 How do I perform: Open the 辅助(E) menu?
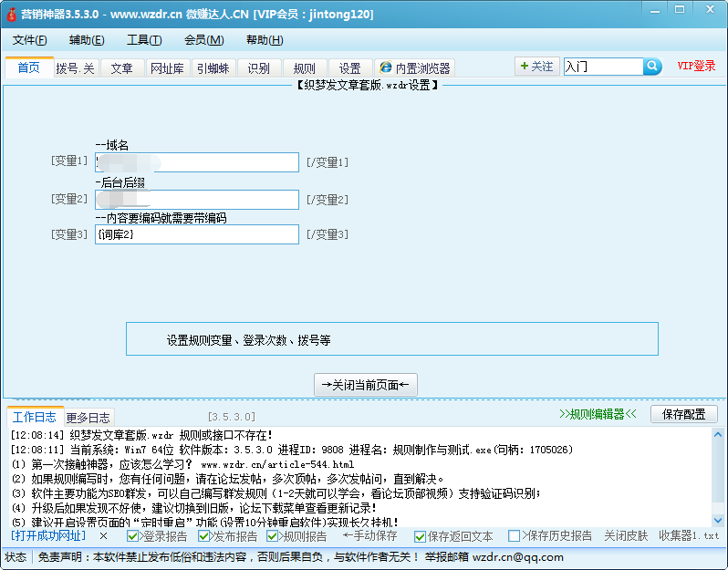[87, 40]
